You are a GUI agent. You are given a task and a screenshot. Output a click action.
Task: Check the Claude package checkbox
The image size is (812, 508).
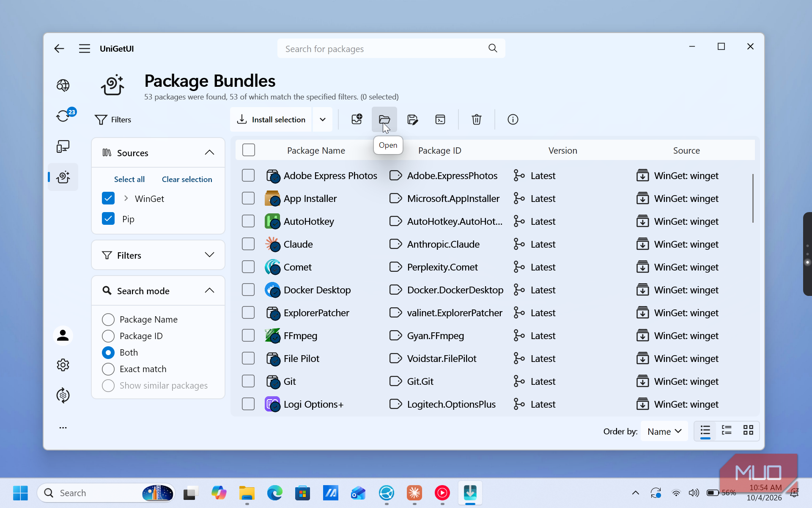point(248,244)
